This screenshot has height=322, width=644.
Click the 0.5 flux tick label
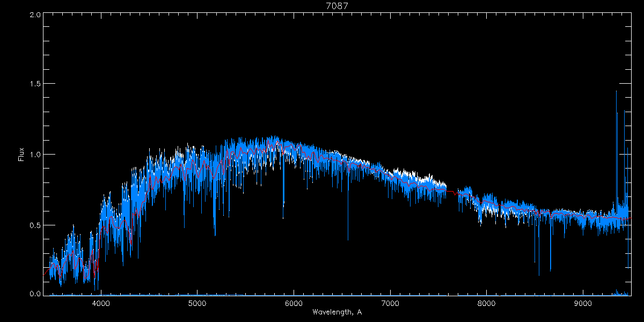pos(35,225)
